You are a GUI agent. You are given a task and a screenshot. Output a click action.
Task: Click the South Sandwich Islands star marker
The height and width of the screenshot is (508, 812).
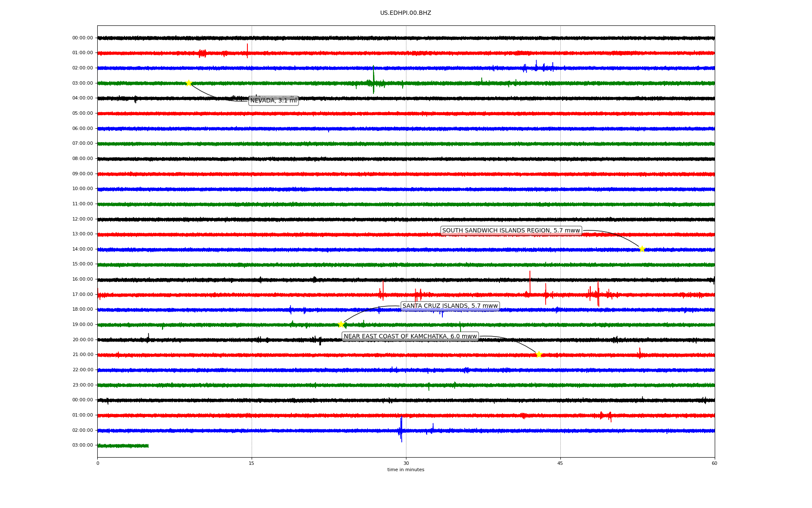(x=642, y=249)
